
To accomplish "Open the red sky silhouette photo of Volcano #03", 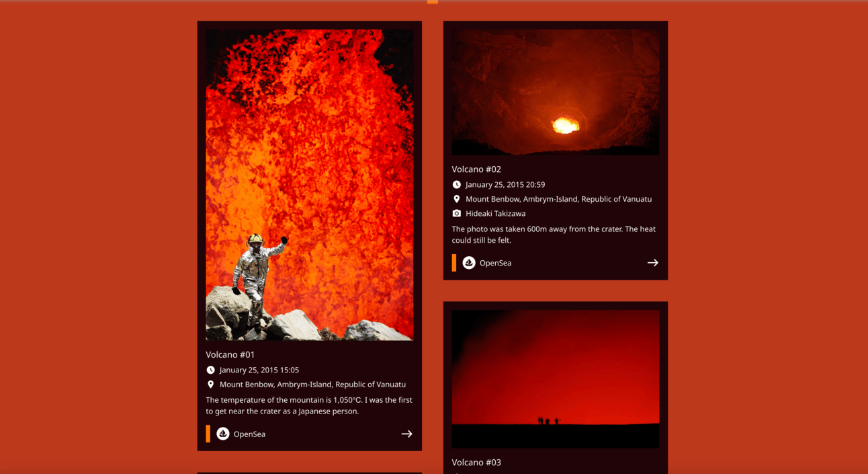I will point(556,379).
